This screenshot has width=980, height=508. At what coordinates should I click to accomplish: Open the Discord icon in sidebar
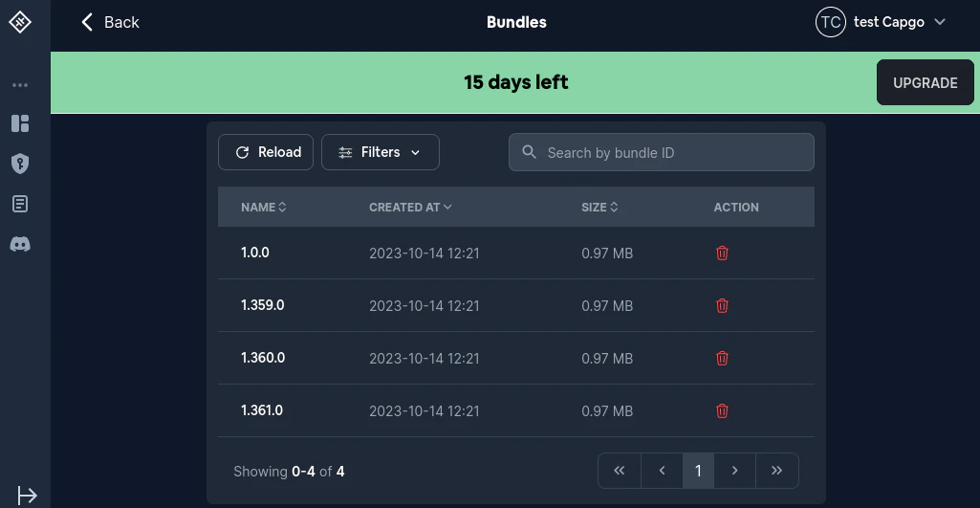tap(20, 245)
